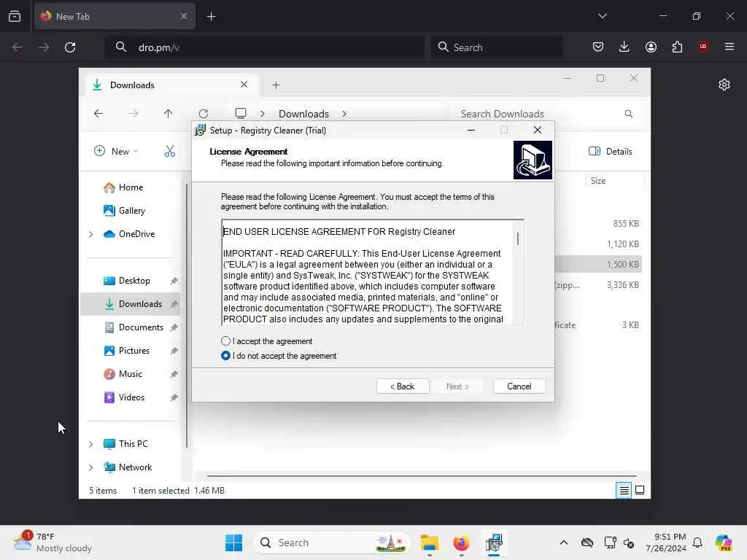Open the browser hamburger menu
Screen dimensions: 747x560
729,47
